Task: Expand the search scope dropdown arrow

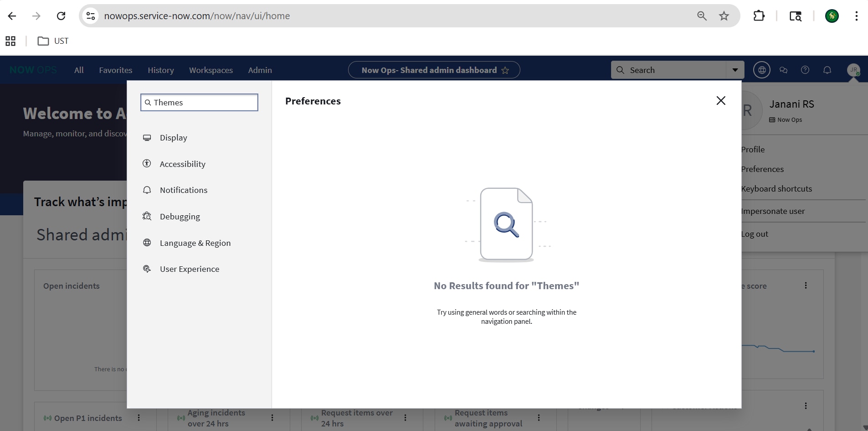Action: [x=735, y=70]
